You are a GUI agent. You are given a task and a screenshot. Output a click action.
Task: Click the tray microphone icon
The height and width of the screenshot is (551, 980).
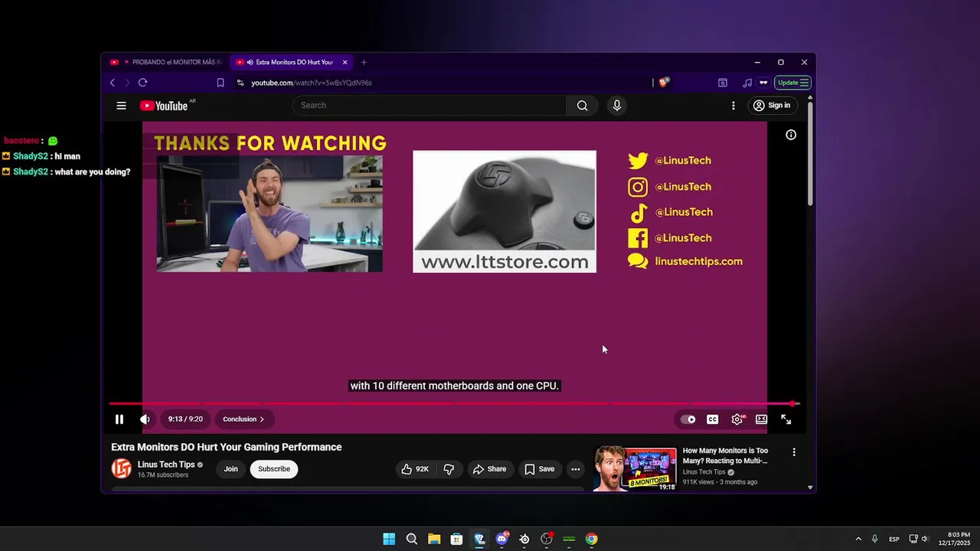[x=875, y=540]
